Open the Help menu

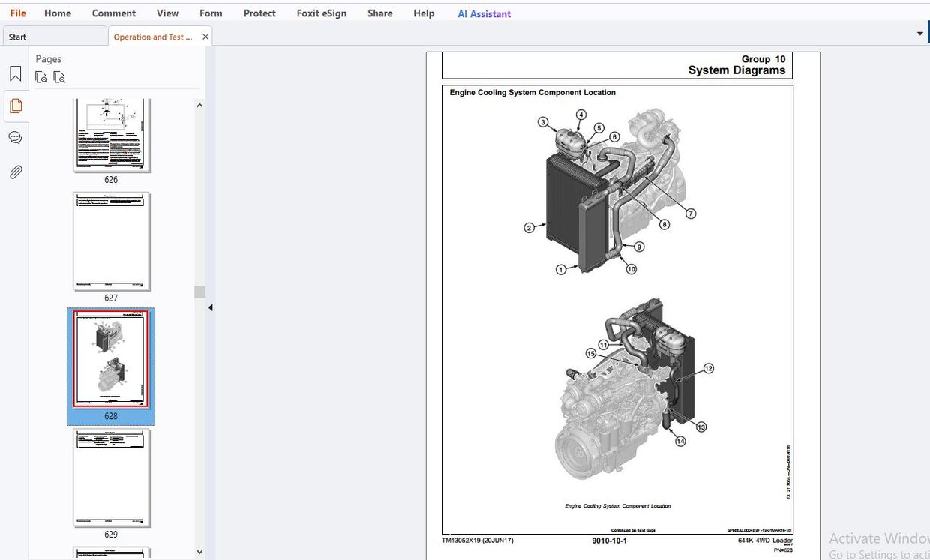click(424, 13)
